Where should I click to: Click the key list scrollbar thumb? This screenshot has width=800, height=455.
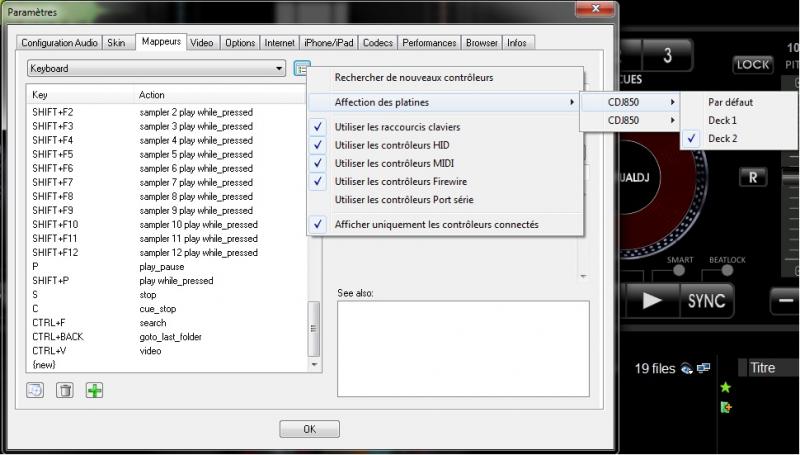click(314, 329)
